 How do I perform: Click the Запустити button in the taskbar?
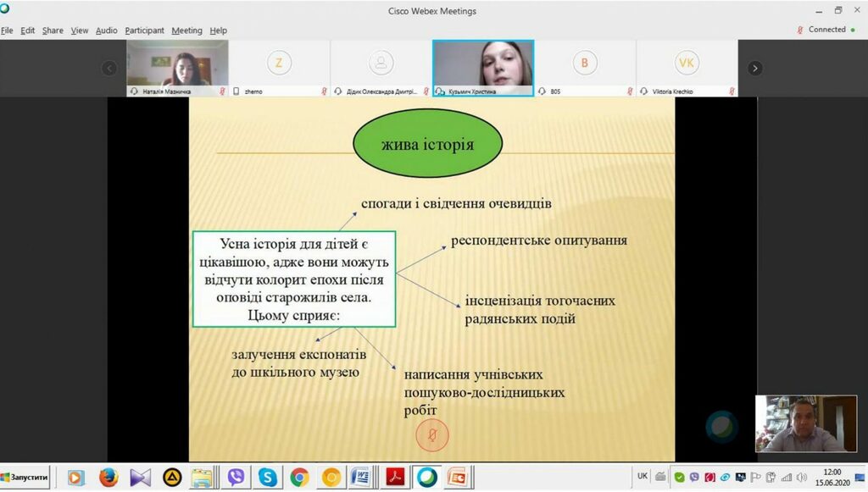point(25,477)
